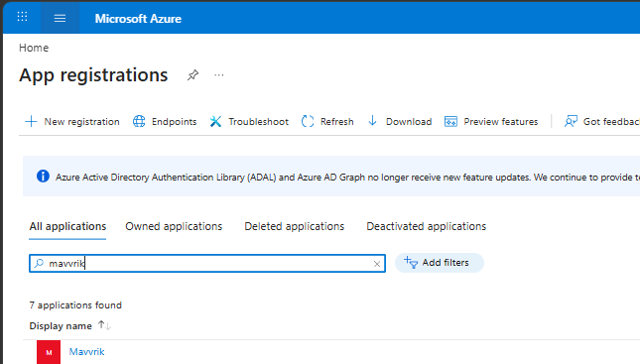The image size is (640, 364).
Task: Open the Azure app launcher grid icon
Action: (22, 17)
